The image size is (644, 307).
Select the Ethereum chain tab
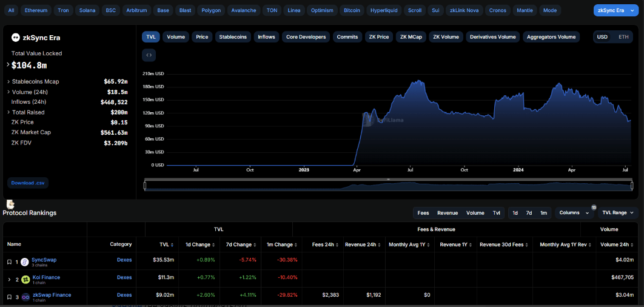tap(36, 10)
